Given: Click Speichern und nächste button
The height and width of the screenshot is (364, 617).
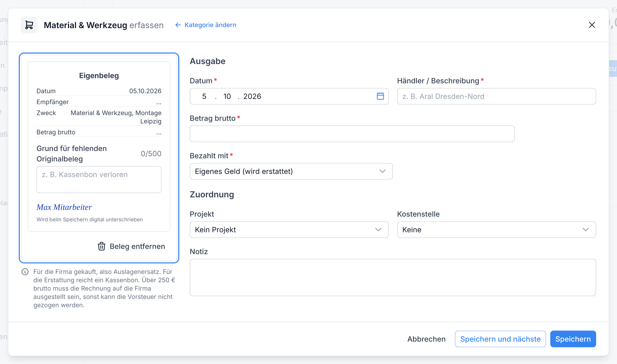Looking at the screenshot, I should tap(500, 339).
